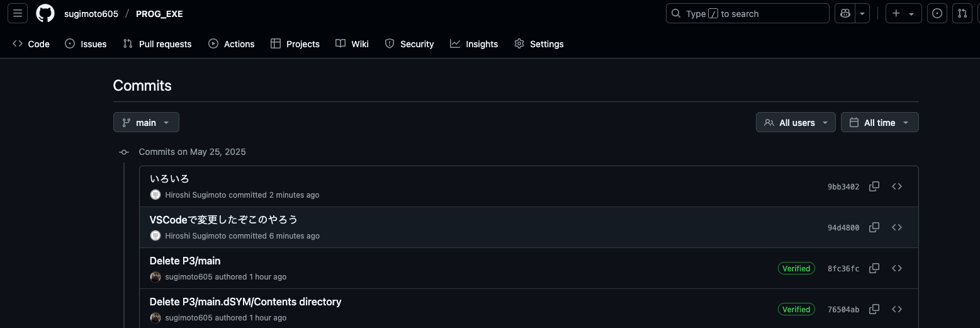The image size is (980, 328).
Task: Open the hamburger navigation menu
Action: [x=18, y=13]
